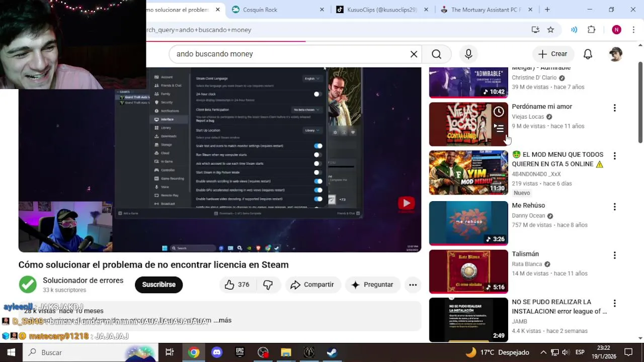
Task: Open options menu for Perdóname mi amor
Action: (x=614, y=108)
